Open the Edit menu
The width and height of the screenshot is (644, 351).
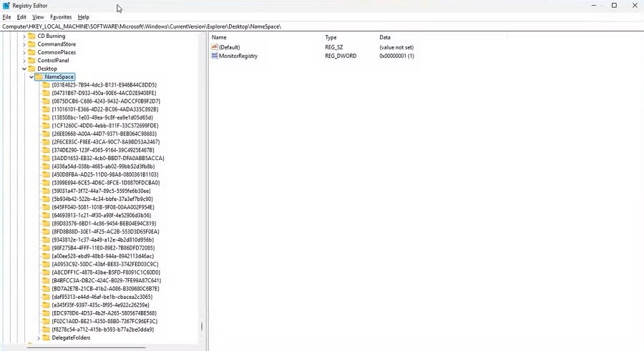point(21,17)
